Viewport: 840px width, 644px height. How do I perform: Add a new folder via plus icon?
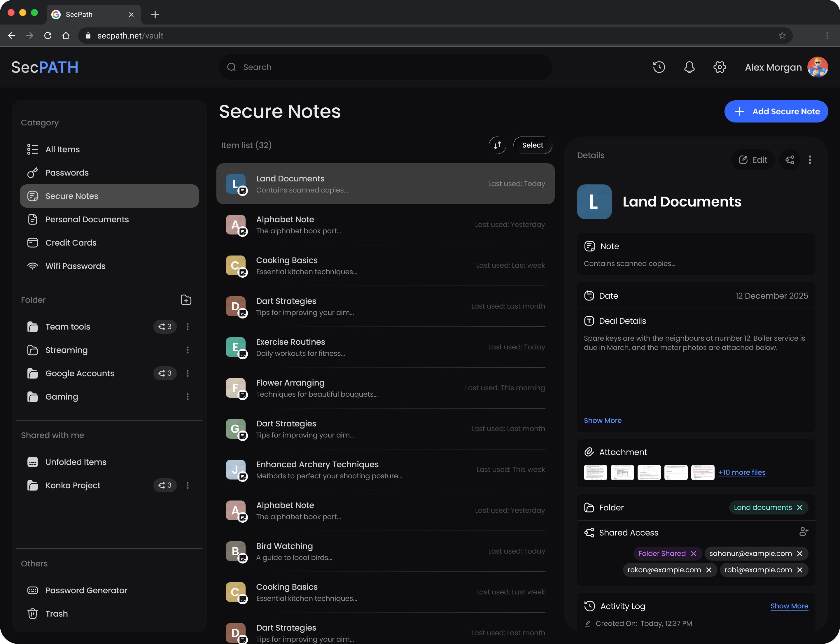(x=186, y=300)
